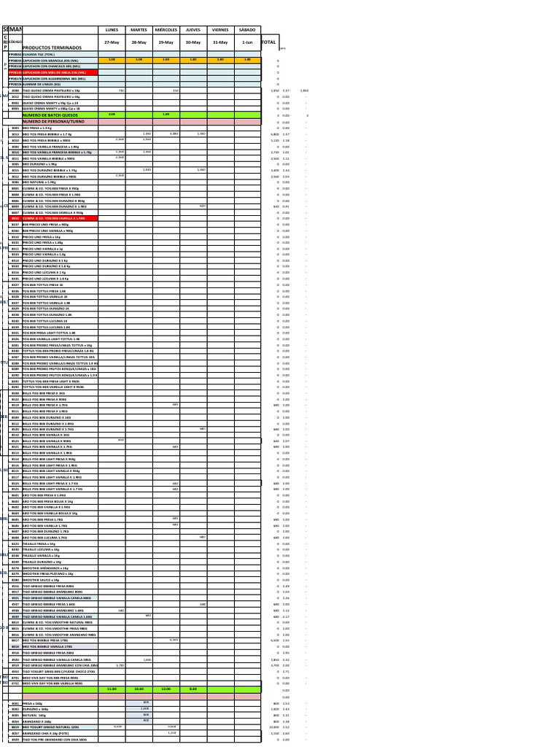Click the 31-May date cell
This screenshot has height=747, width=560.
[220, 42]
